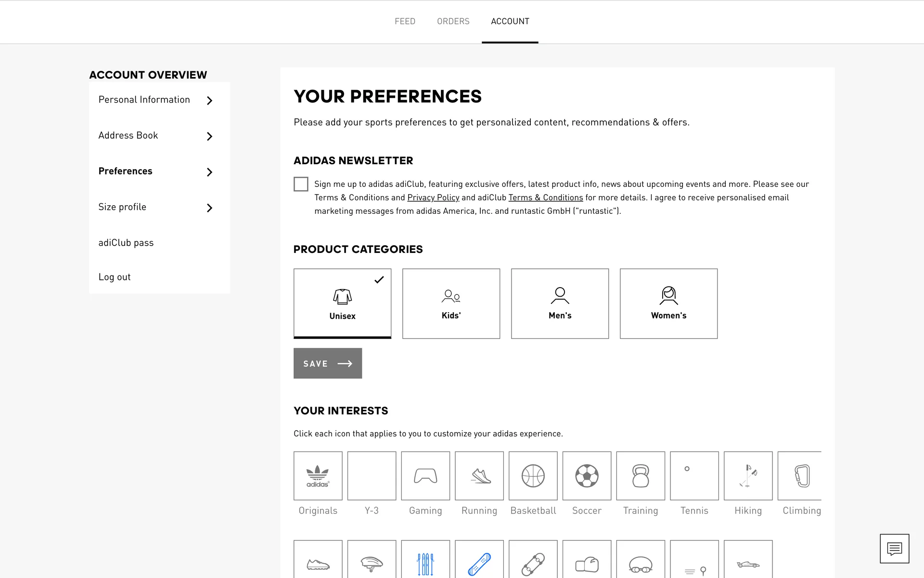Deselect the Unisex product category
The height and width of the screenshot is (578, 924).
(342, 303)
